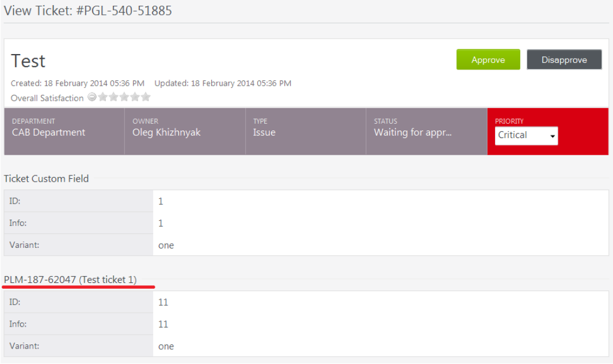The height and width of the screenshot is (364, 613).
Task: Rate four stars for overall satisfaction
Action: click(x=135, y=97)
